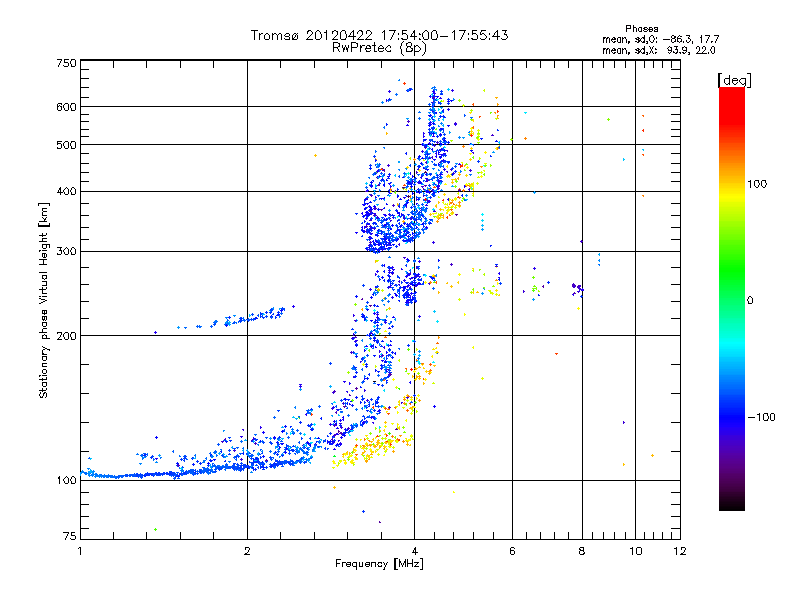Image resolution: width=800 pixels, height=600 pixels.
Task: Click the y-axis tick label '300'
Action: click(67, 252)
